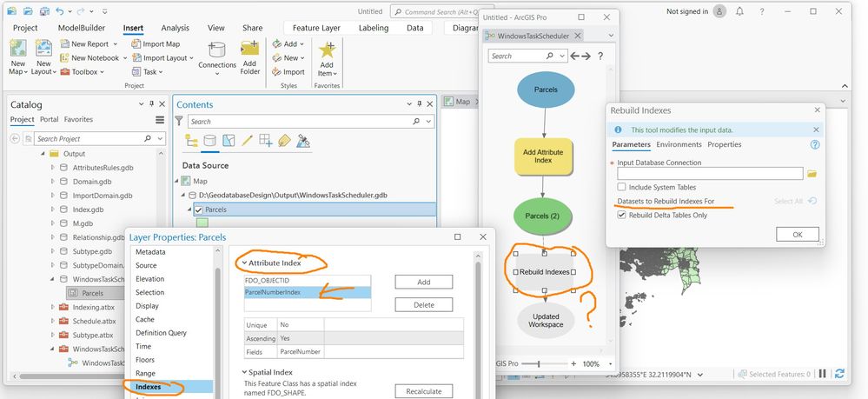Adjust the ModelBuilder zoom slider

(539, 363)
